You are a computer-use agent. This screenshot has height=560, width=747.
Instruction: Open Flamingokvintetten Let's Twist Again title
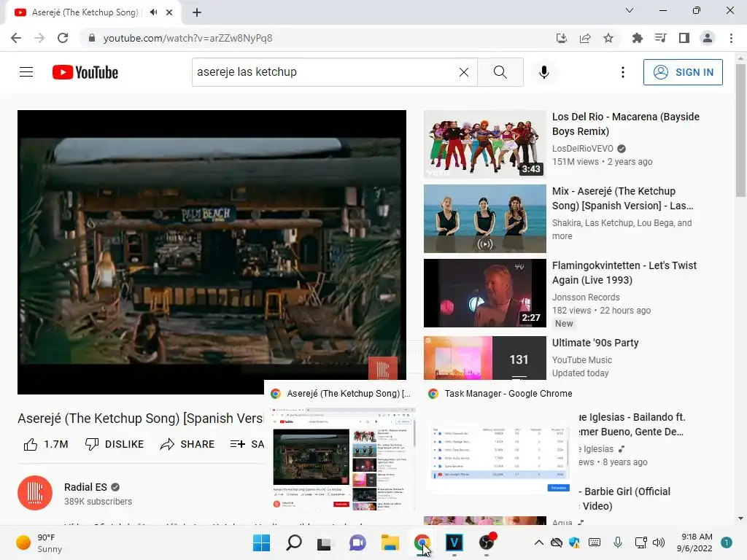[624, 273]
